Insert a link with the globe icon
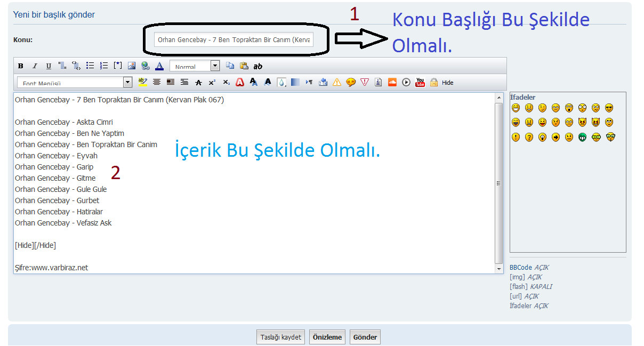Screen dimensions: 644x346 point(146,66)
